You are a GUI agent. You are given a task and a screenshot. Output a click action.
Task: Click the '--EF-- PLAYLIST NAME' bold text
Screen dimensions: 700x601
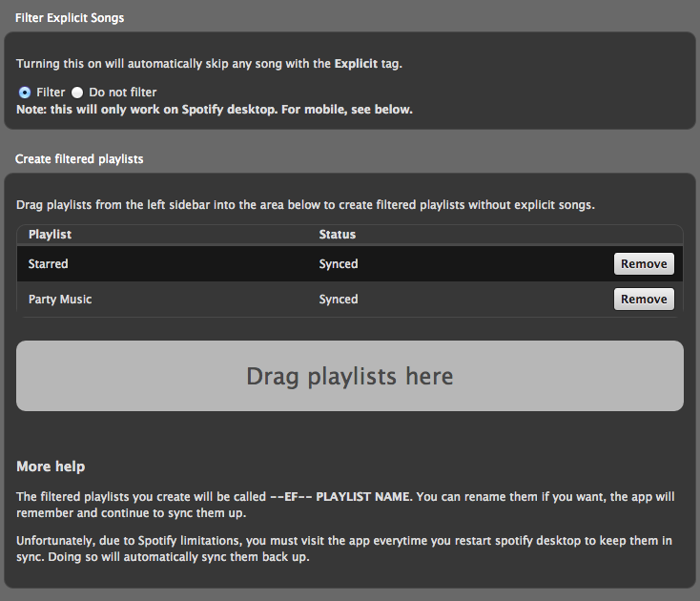[x=340, y=497]
